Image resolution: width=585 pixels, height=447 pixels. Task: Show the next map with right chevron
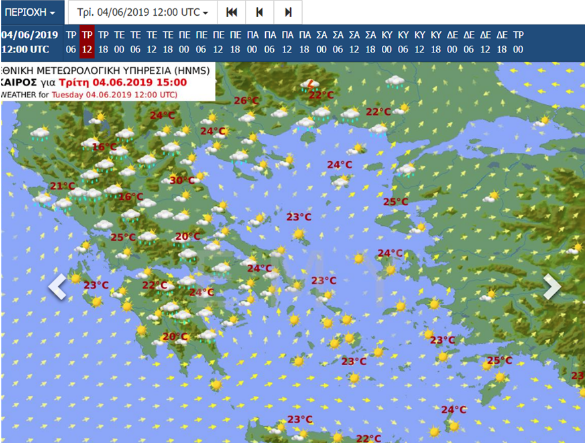tap(551, 286)
